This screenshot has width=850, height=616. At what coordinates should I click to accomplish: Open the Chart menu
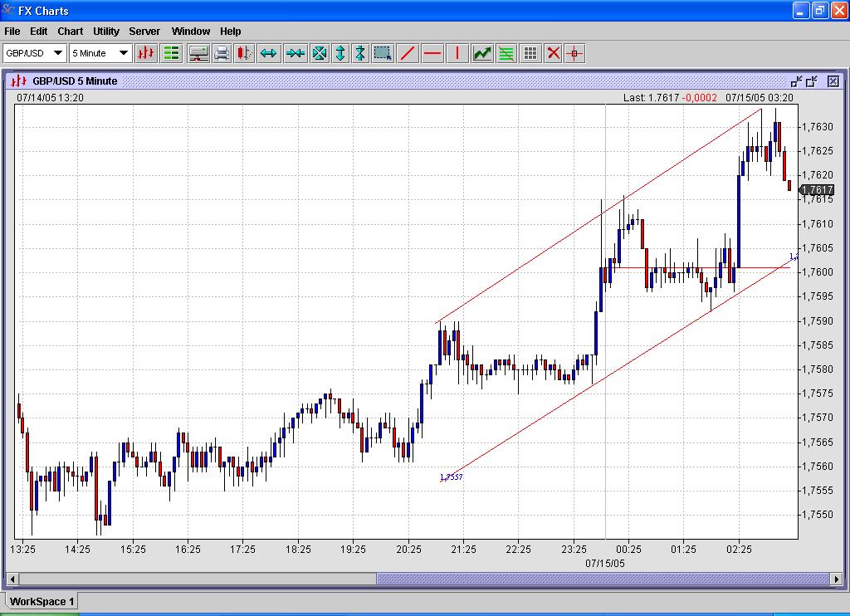coord(70,32)
